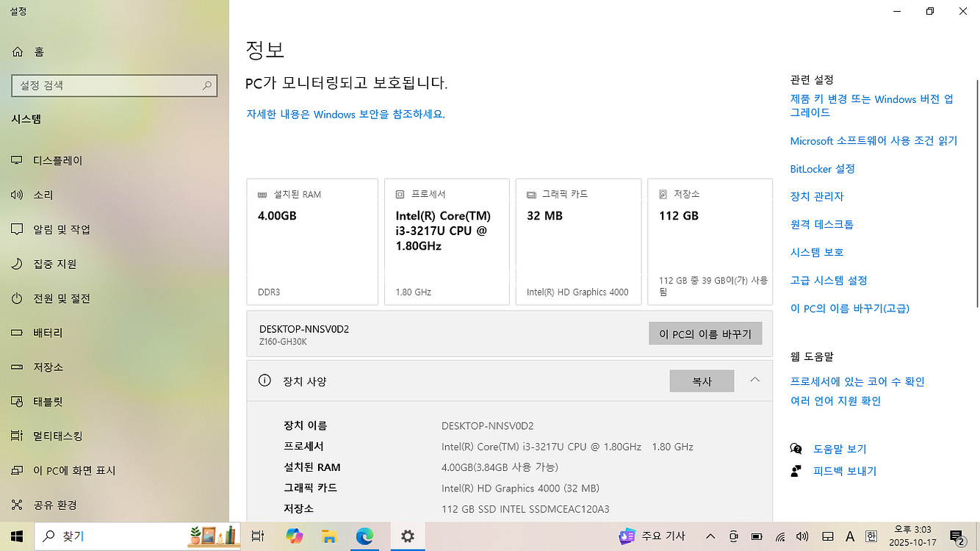The width and height of the screenshot is (980, 551).
Task: Click the volume speaker icon in system tray
Action: [x=802, y=536]
